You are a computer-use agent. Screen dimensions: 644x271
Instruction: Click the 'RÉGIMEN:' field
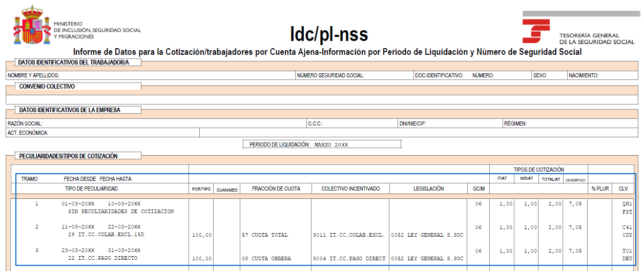tap(570, 123)
